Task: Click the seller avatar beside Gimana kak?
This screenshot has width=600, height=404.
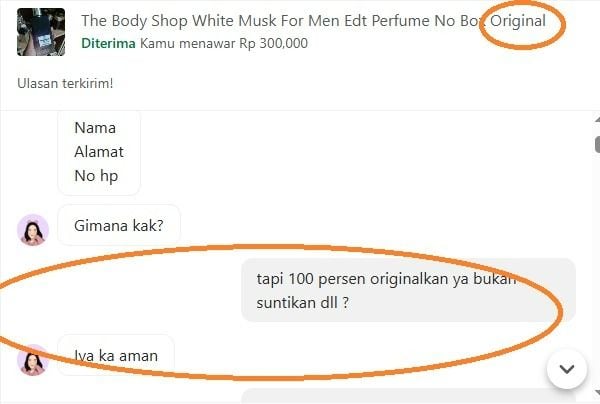Action: tap(33, 230)
